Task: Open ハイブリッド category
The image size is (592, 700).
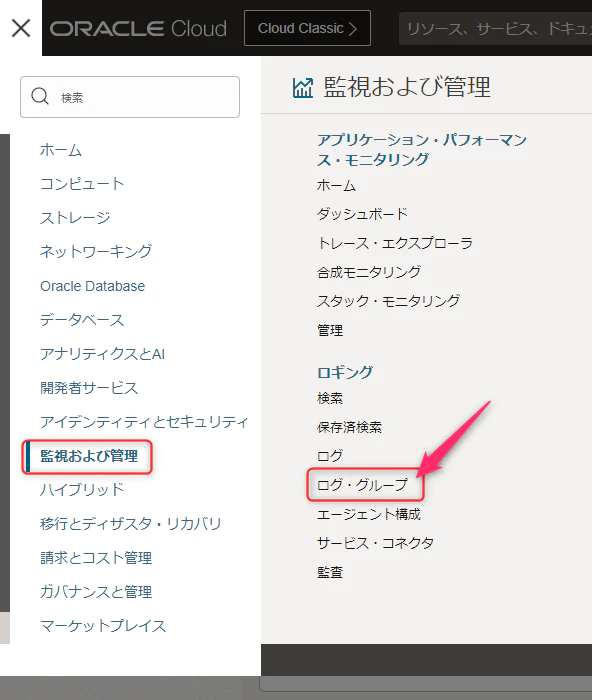Action: (82, 490)
